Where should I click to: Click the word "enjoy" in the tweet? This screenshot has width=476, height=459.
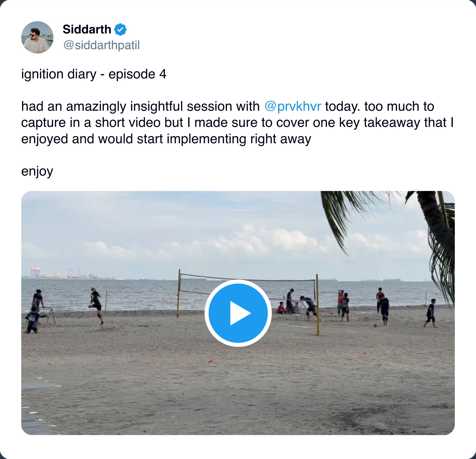coord(37,171)
